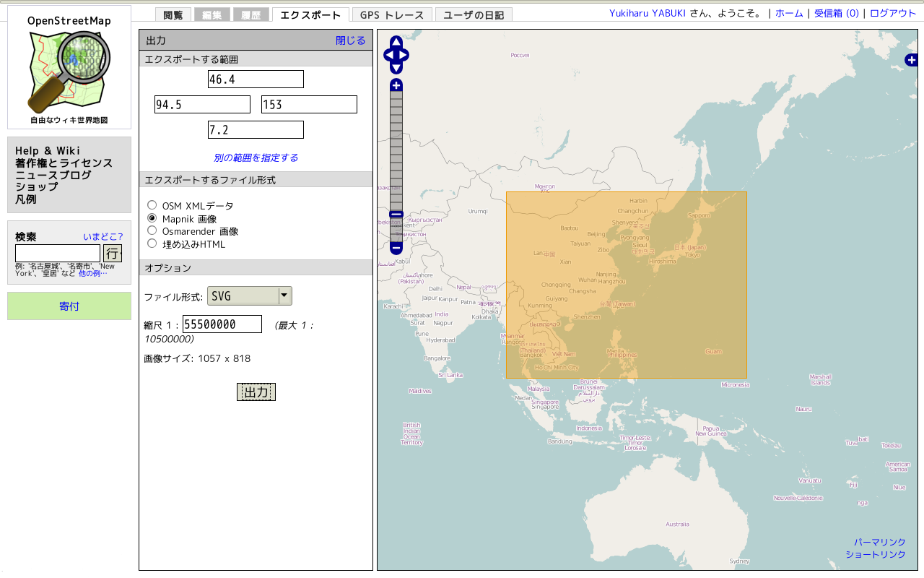Open the GPS トレース tab
The image size is (924, 578).
point(393,14)
